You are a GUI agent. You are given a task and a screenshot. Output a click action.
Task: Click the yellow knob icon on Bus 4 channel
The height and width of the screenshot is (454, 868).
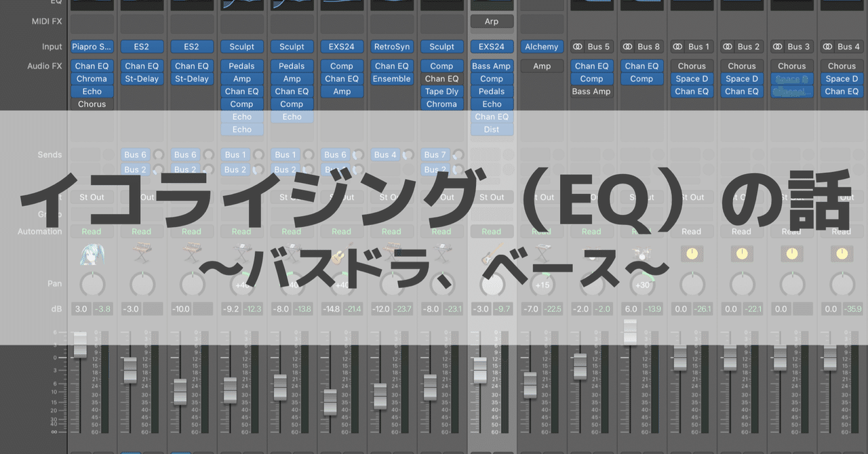[x=842, y=254]
